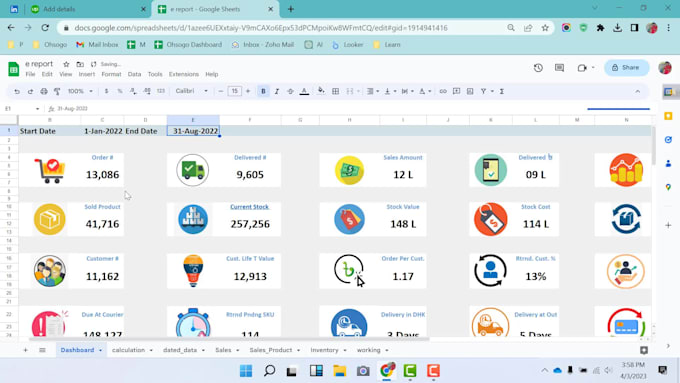The height and width of the screenshot is (383, 680).
Task: Move document using folder icon
Action: 80,64
